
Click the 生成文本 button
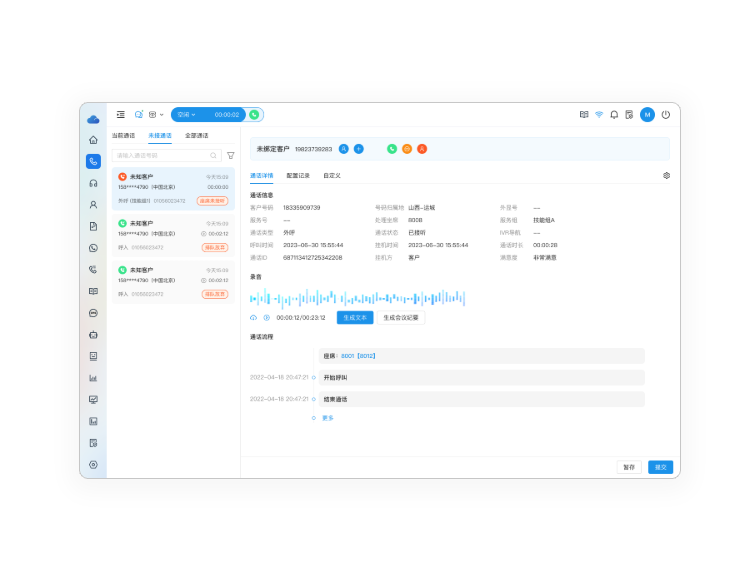tap(355, 317)
